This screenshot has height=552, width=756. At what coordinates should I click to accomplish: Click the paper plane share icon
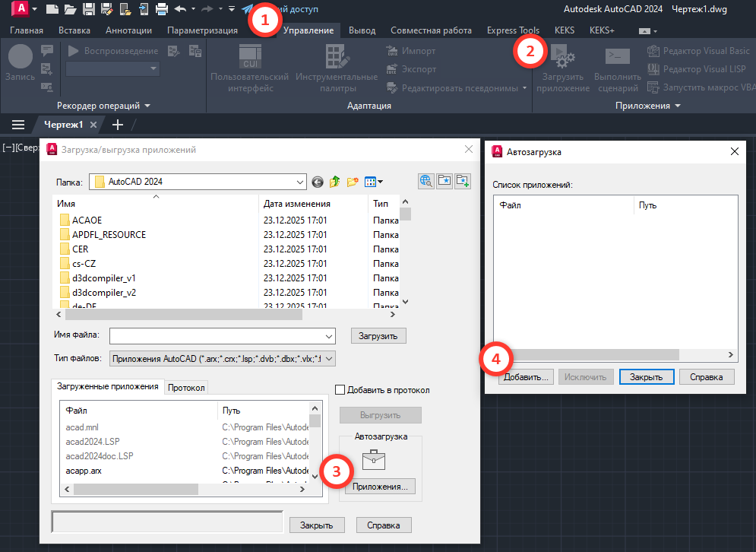point(248,8)
